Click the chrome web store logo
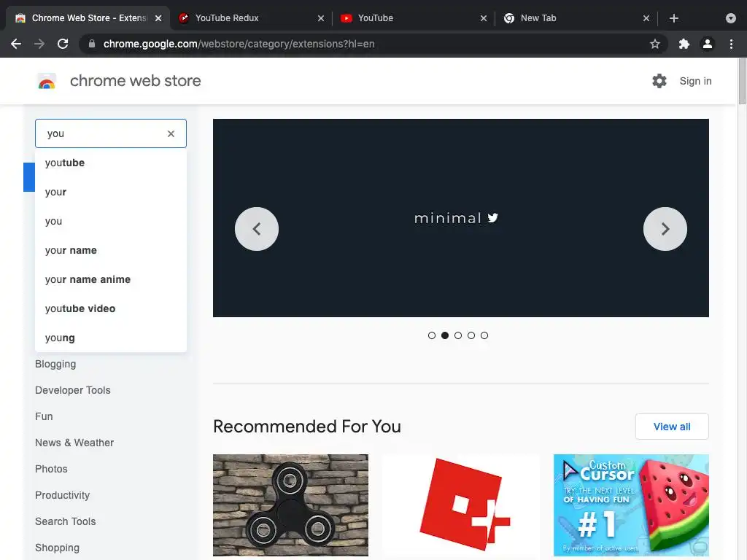Image resolution: width=747 pixels, height=560 pixels. [x=47, y=81]
